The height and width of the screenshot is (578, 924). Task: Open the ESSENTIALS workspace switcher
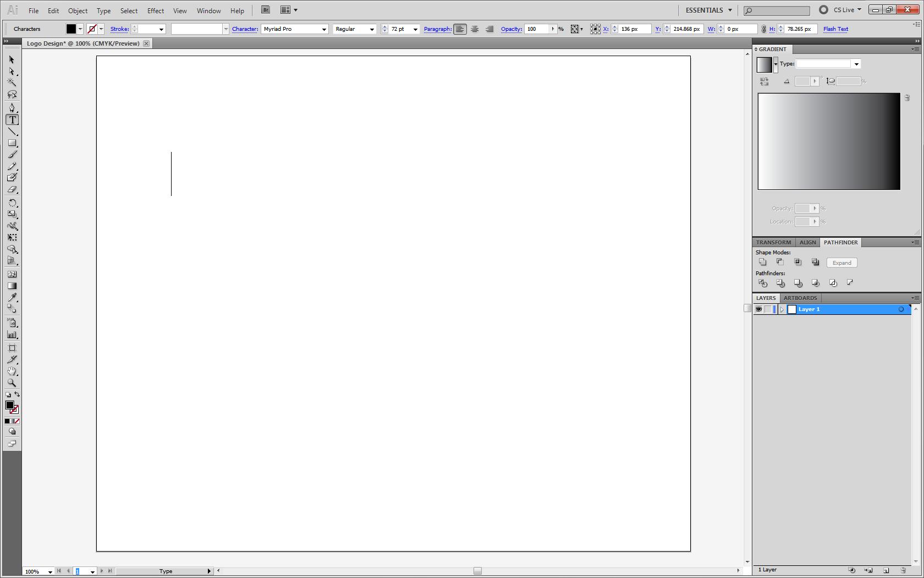click(x=708, y=10)
